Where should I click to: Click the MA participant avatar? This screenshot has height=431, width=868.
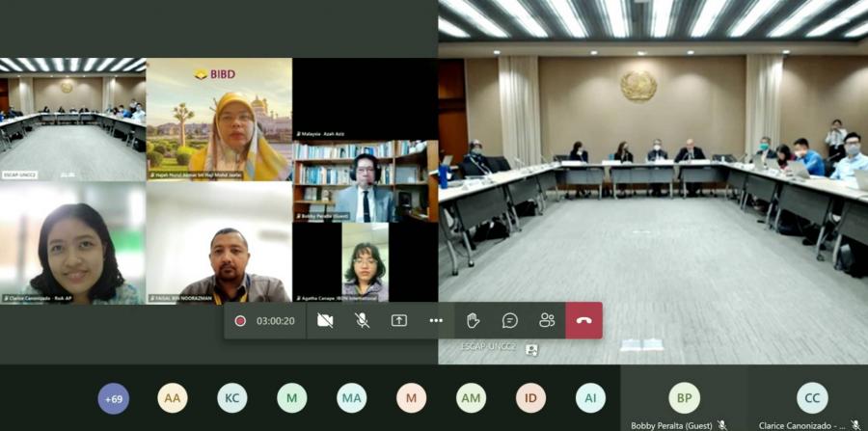351,398
